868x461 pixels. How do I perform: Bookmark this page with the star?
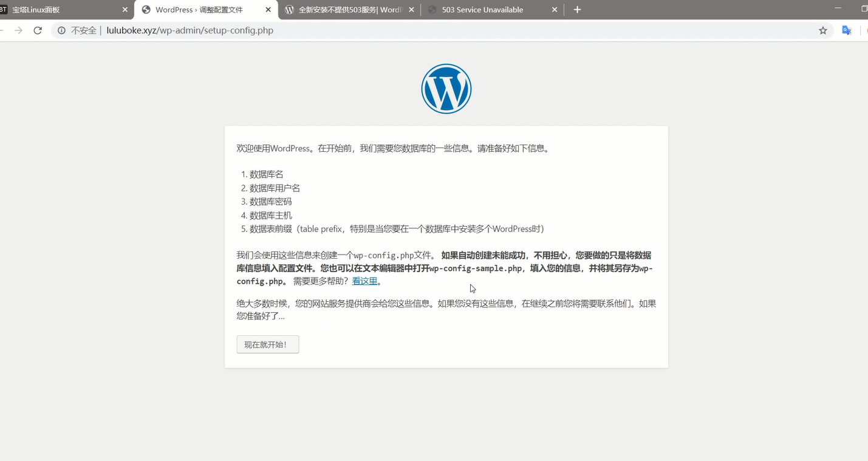click(x=823, y=30)
